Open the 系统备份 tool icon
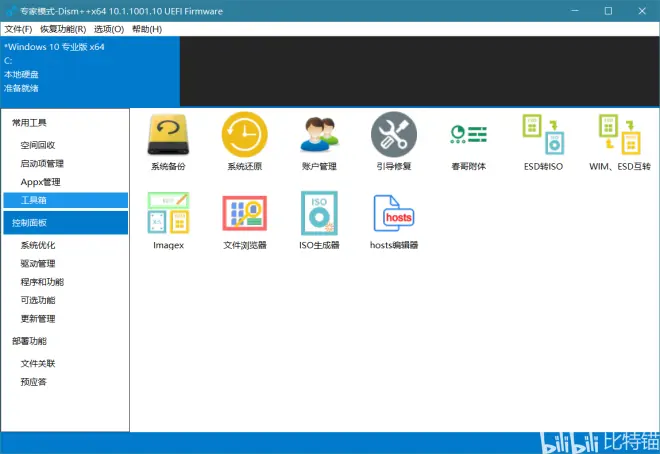 point(168,135)
